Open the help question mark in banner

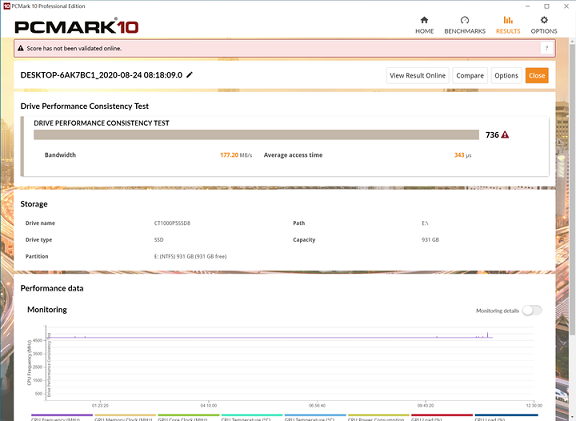[x=547, y=48]
